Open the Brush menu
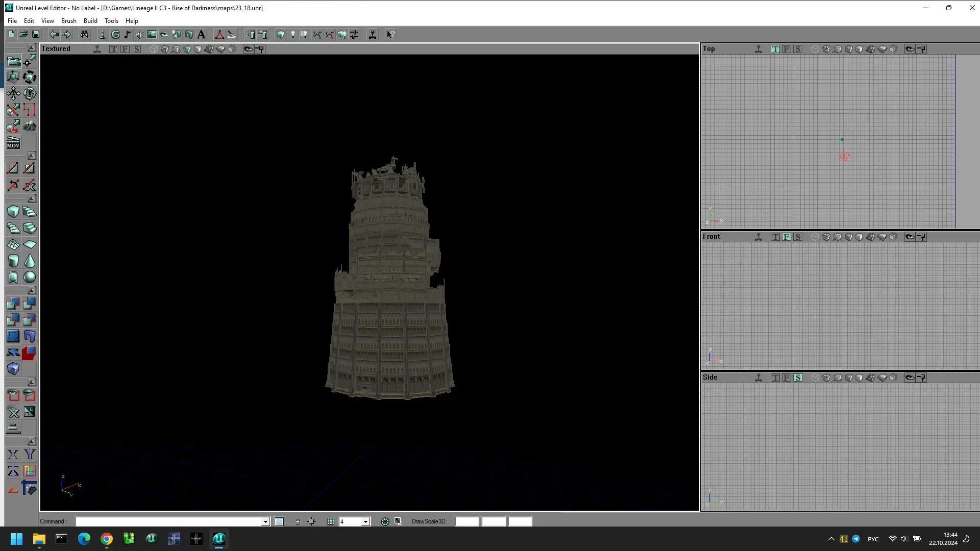The height and width of the screenshot is (551, 980). 69,21
